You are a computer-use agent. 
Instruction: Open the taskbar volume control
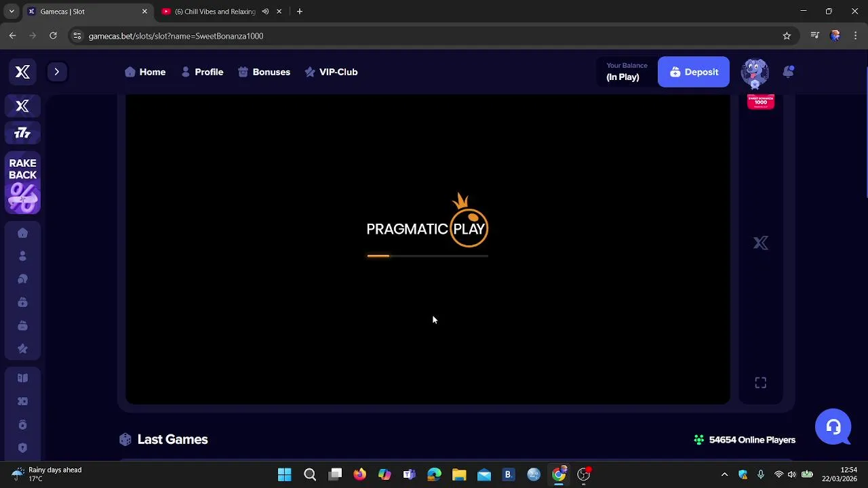coord(791,474)
